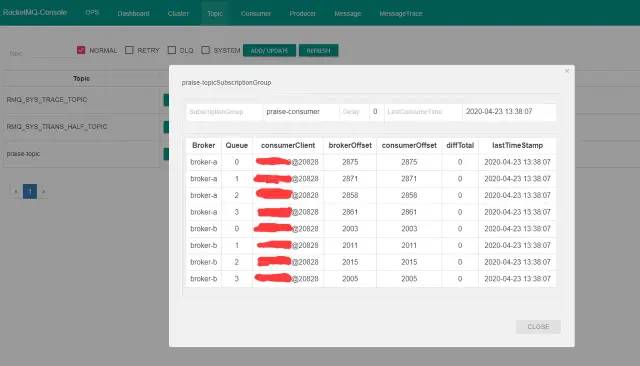
Task: Click the ADD/ UPDATE button
Action: coord(269,51)
